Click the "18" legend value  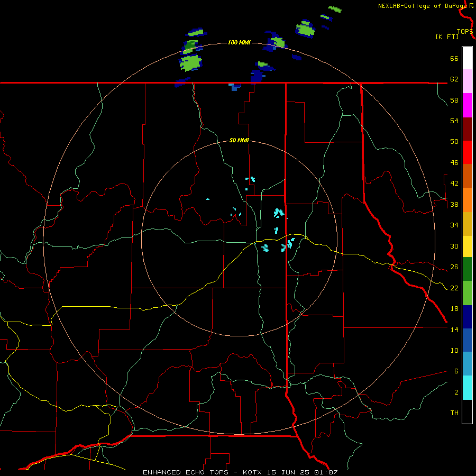coord(454,309)
